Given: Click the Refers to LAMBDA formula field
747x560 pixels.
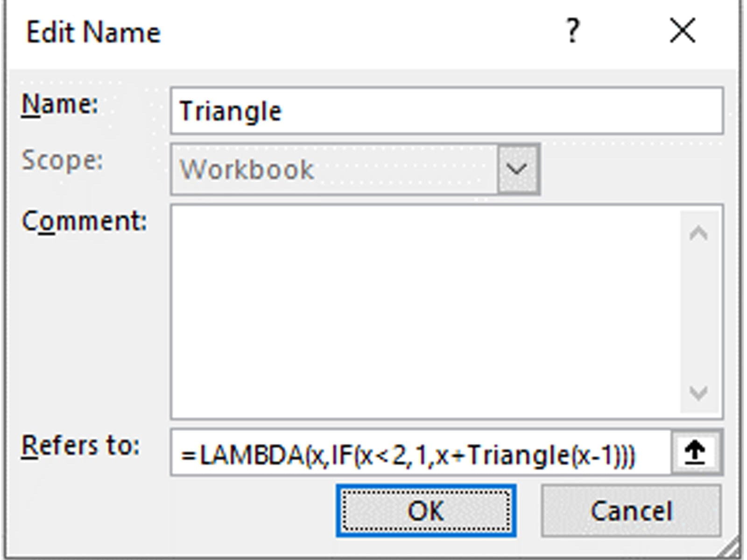Looking at the screenshot, I should (420, 453).
